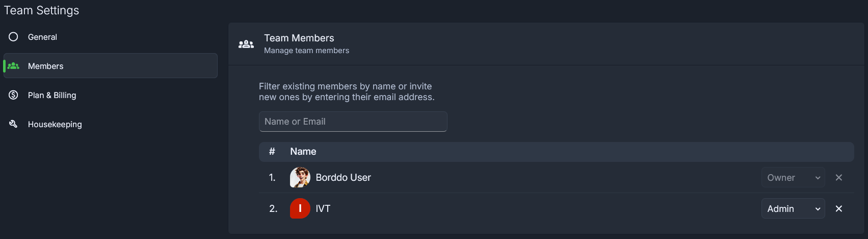Open the Admin role dropdown for IVT

click(793, 208)
